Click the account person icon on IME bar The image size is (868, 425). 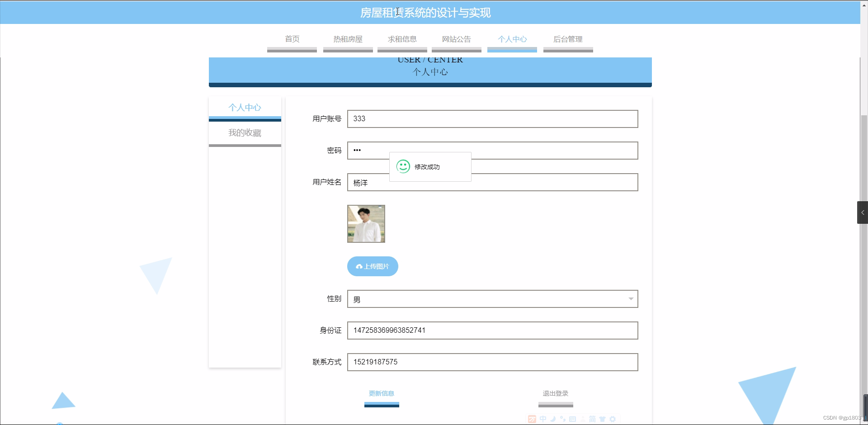pyautogui.click(x=583, y=419)
